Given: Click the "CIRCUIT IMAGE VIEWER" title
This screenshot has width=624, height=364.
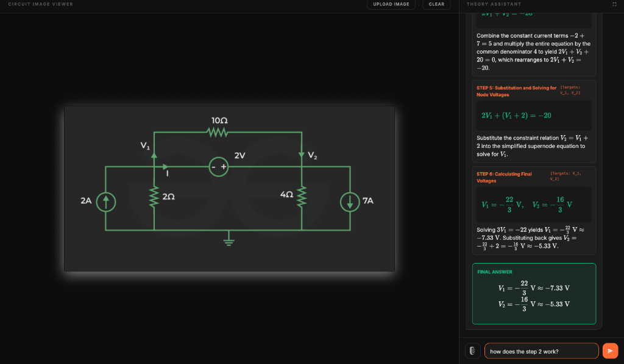Looking at the screenshot, I should (41, 4).
